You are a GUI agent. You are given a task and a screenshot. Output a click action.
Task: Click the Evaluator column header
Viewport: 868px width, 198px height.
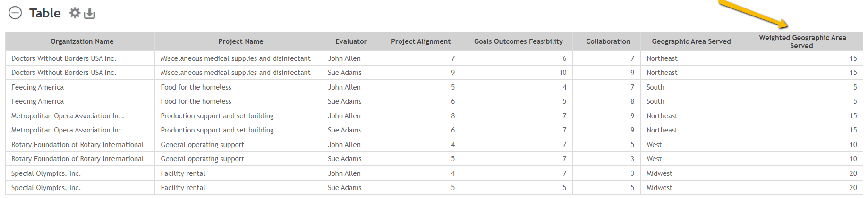point(351,41)
